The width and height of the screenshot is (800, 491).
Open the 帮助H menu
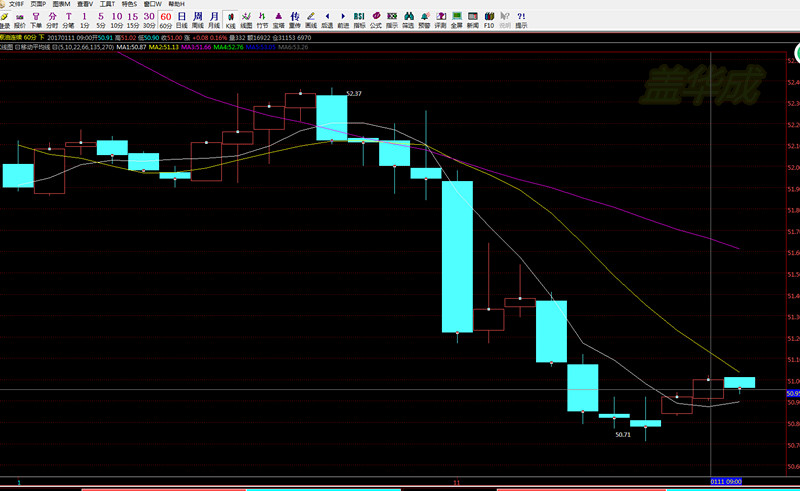177,4
